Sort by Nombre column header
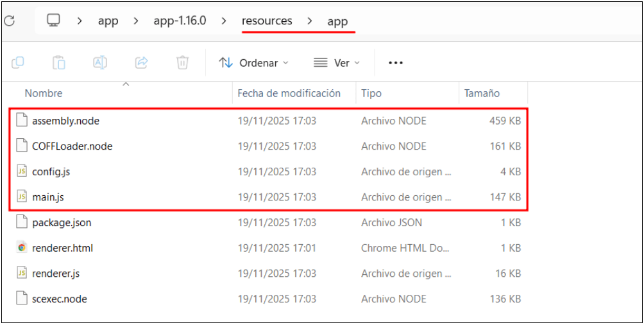The image size is (644, 325). [x=44, y=93]
